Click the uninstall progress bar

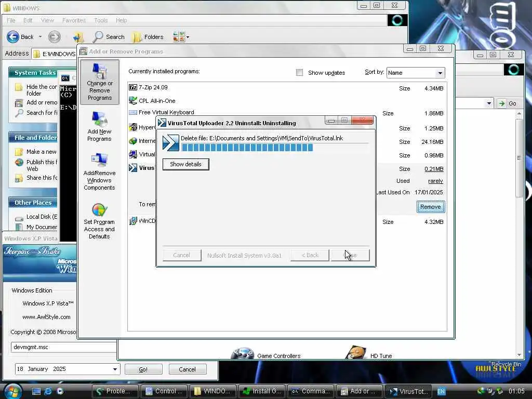click(274, 147)
